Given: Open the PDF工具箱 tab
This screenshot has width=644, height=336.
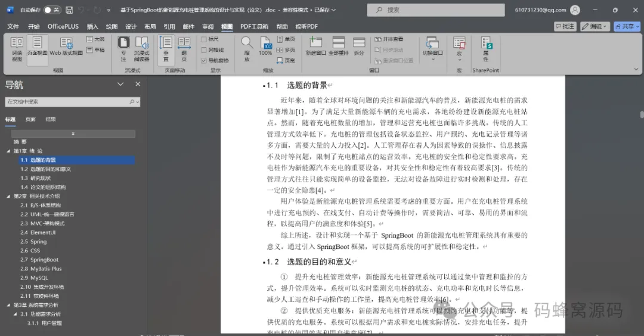Looking at the screenshot, I should pyautogui.click(x=254, y=26).
